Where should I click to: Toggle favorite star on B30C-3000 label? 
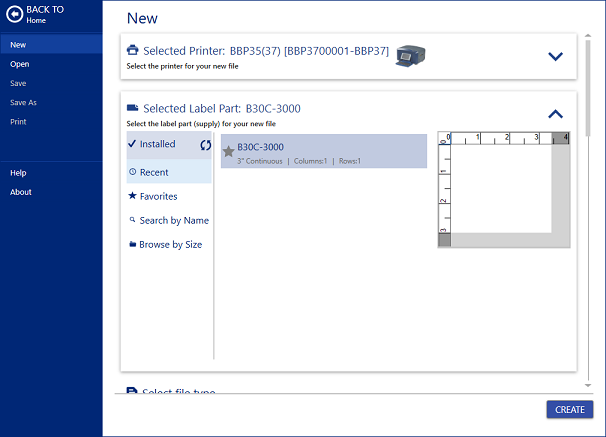point(228,152)
